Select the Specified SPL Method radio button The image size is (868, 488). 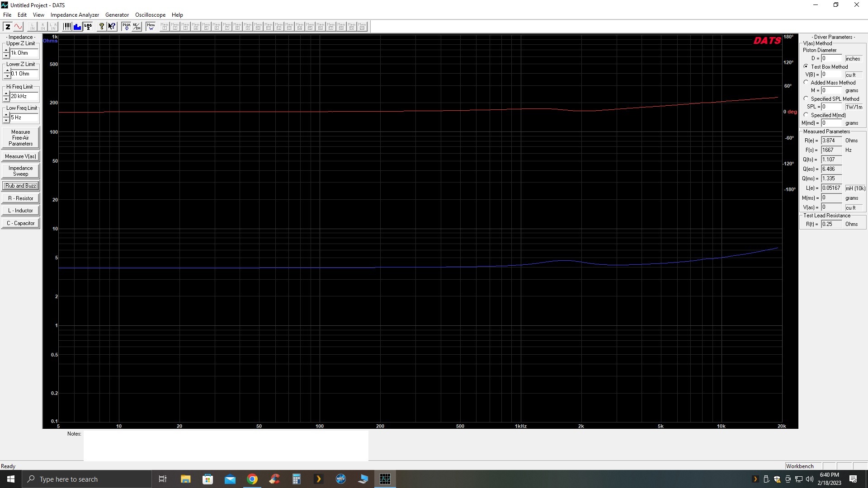click(x=806, y=99)
